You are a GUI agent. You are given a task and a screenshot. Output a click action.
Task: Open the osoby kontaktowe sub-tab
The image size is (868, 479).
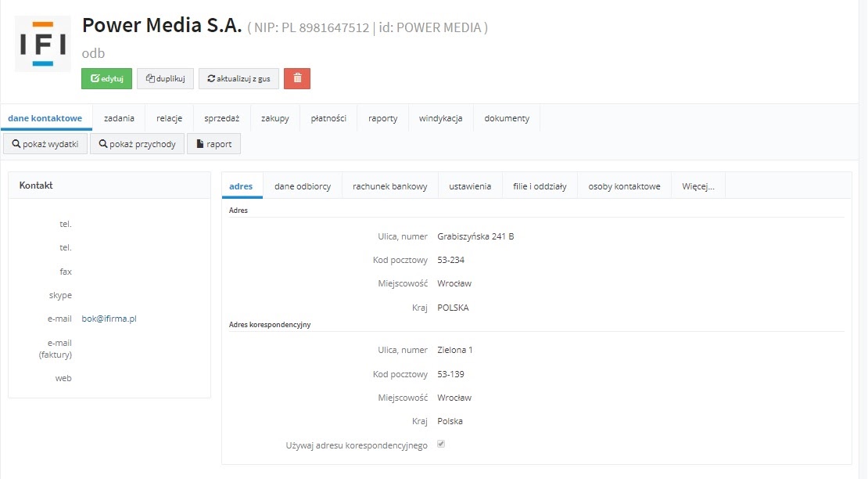tap(625, 186)
